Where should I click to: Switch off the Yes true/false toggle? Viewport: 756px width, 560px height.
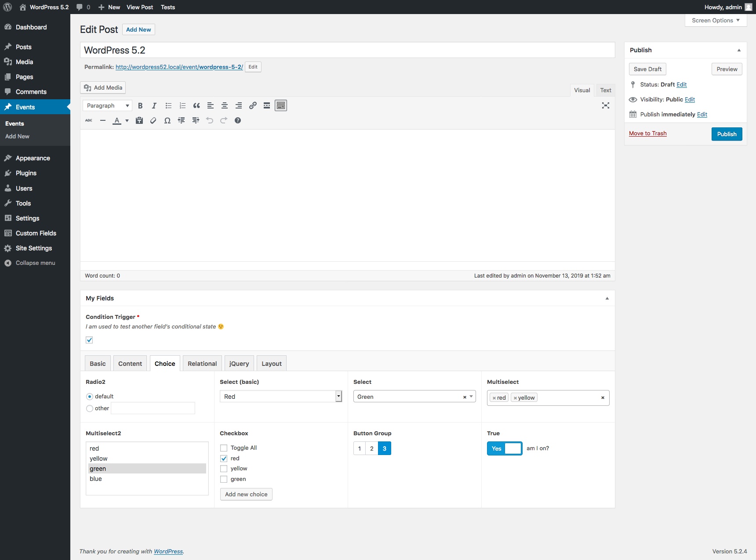pyautogui.click(x=505, y=448)
